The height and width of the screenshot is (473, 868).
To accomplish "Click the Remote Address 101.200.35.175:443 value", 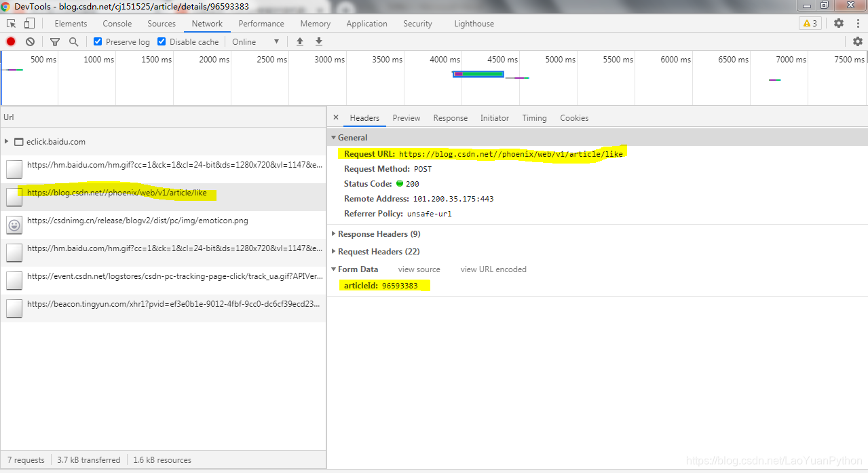I will coord(453,198).
